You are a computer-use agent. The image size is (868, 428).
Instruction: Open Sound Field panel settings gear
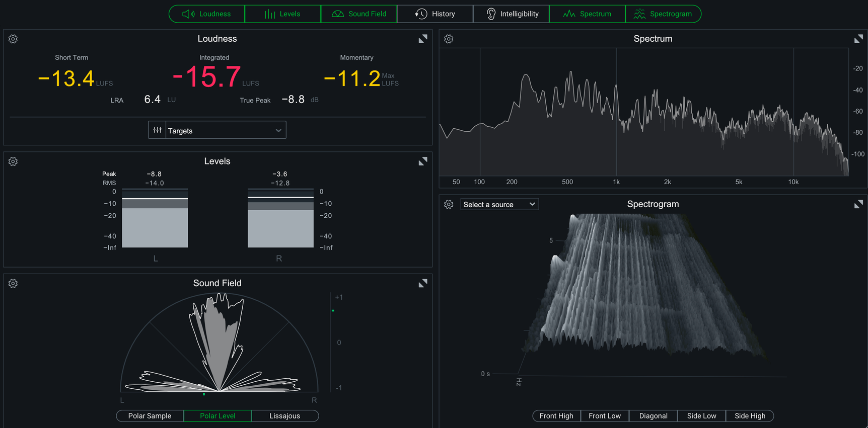13,284
